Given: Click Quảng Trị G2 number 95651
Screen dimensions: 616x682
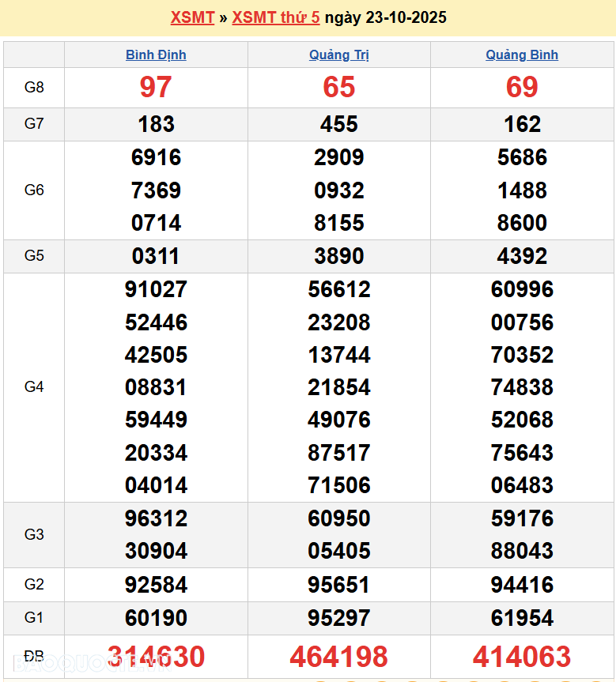Looking at the screenshot, I should [338, 585].
